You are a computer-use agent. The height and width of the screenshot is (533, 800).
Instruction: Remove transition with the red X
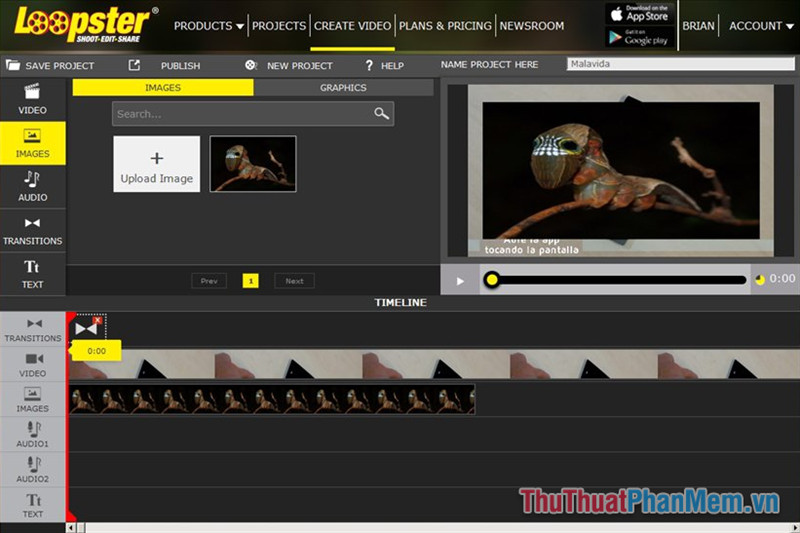98,320
